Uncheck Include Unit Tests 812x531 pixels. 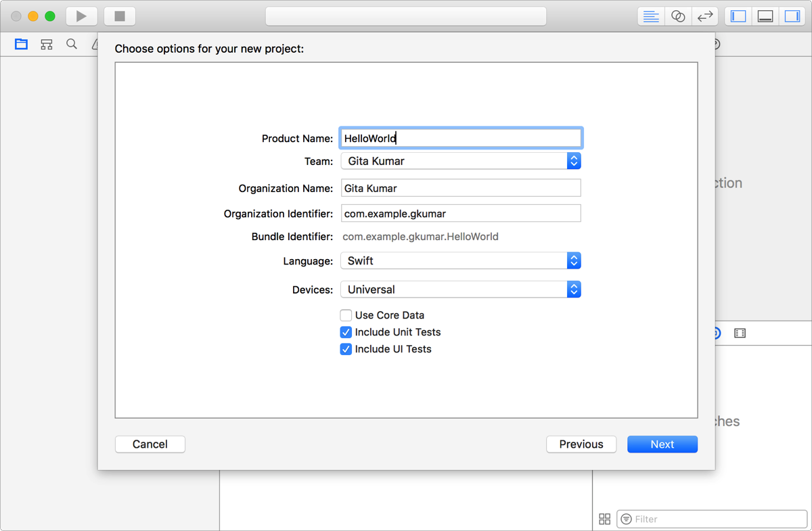click(346, 332)
